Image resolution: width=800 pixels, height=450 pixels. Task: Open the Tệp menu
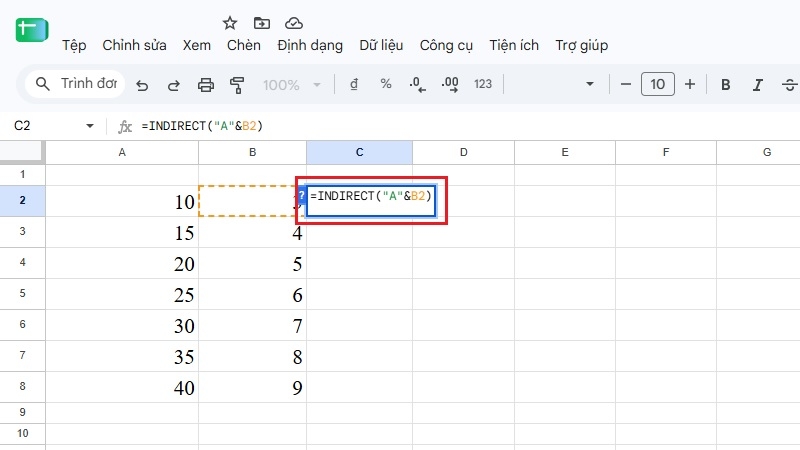(74, 45)
